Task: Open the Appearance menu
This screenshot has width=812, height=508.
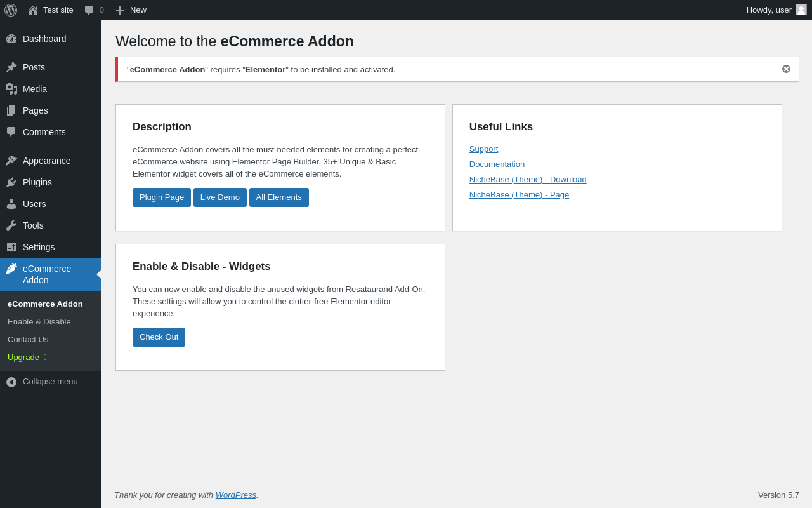Action: (51, 161)
